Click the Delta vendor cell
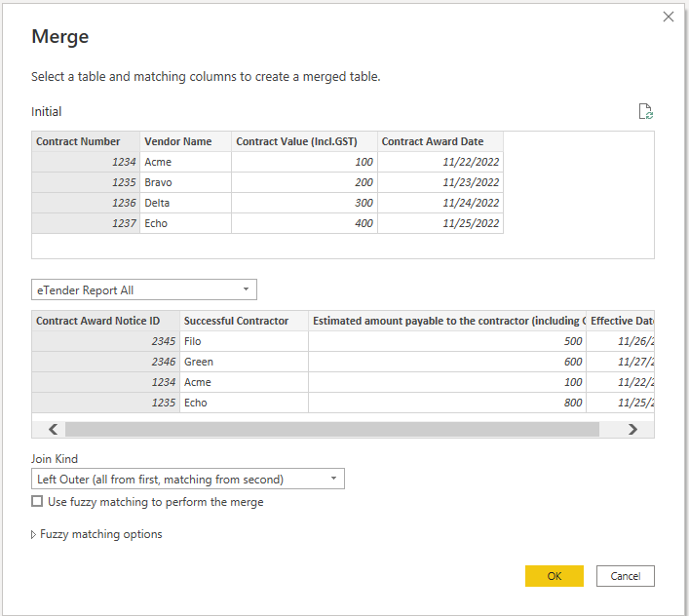Image resolution: width=689 pixels, height=616 pixels. tap(185, 203)
